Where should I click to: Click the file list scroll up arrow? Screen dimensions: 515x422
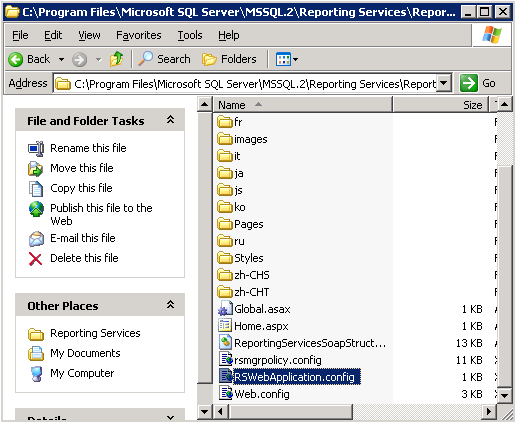[505, 105]
